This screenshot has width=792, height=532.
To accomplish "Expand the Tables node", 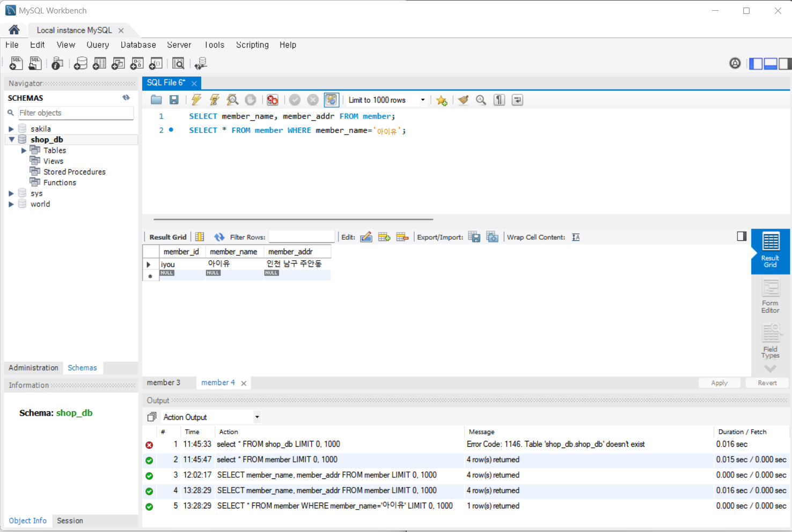I will pos(24,151).
